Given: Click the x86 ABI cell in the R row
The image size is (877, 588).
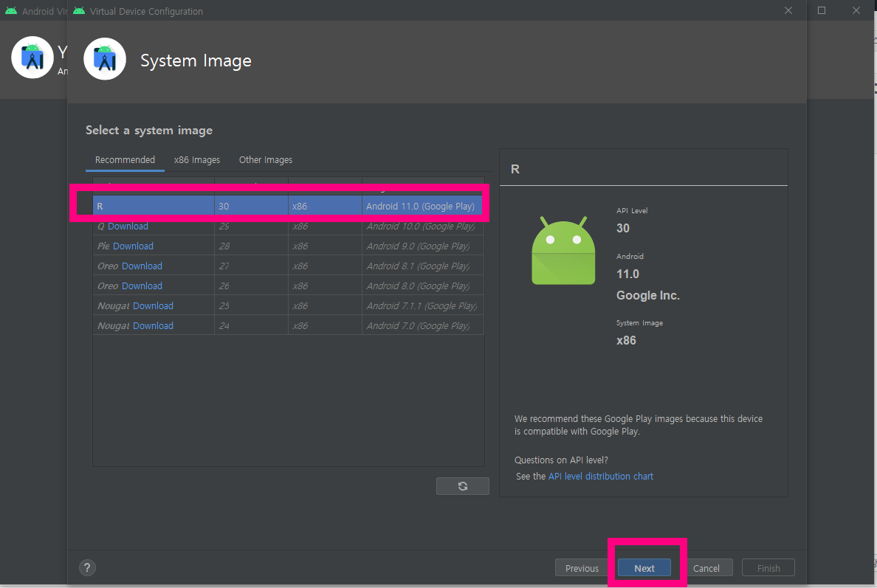Looking at the screenshot, I should 325,207.
